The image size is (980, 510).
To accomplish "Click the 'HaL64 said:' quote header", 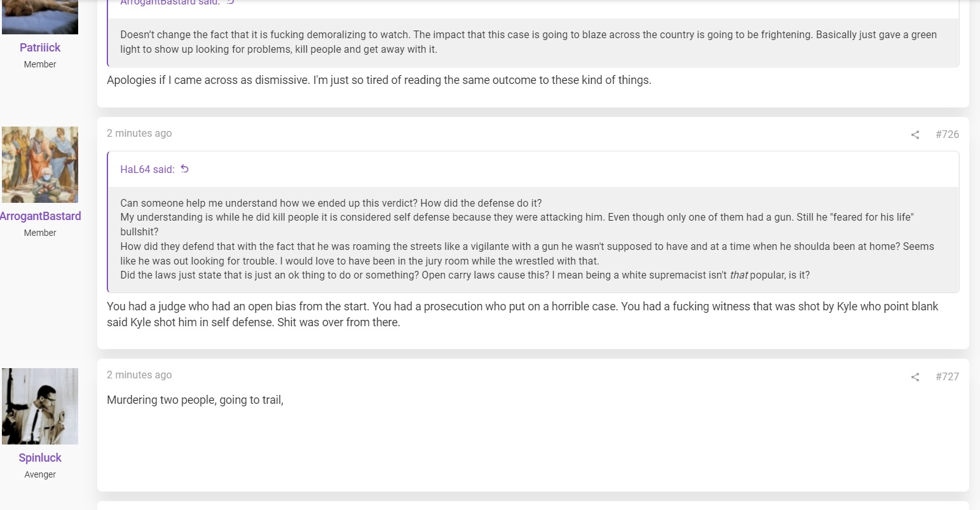I will click(147, 169).
